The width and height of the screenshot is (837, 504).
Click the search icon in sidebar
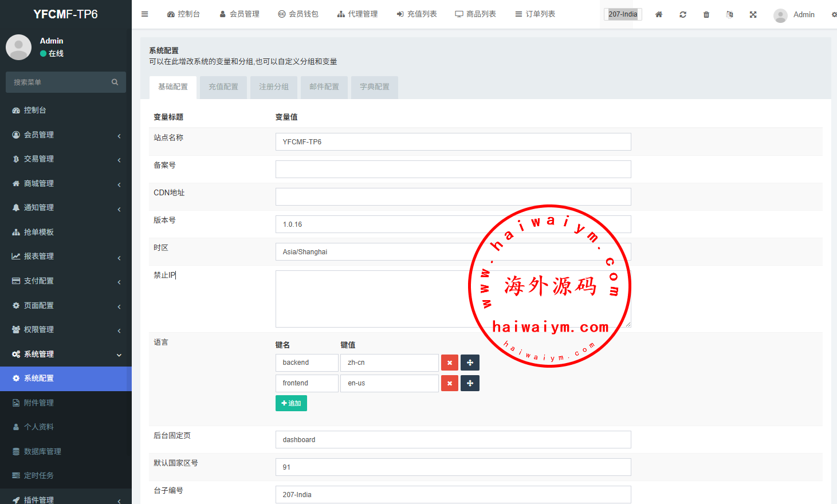tap(115, 82)
